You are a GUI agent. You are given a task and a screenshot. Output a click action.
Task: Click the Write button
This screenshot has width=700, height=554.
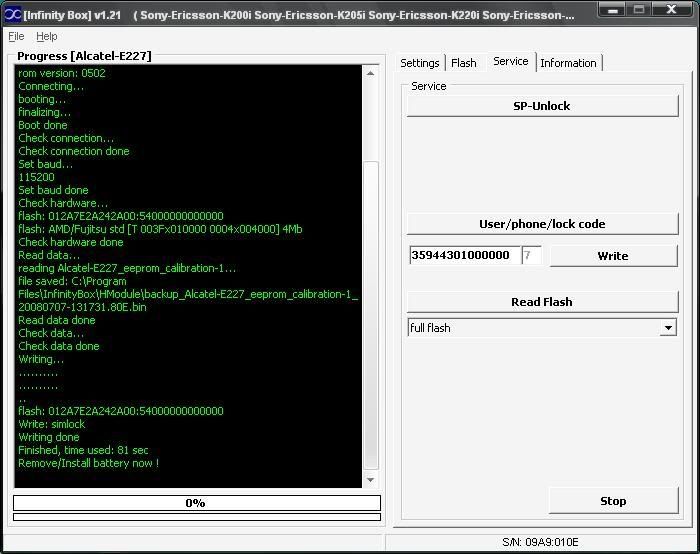click(x=613, y=256)
